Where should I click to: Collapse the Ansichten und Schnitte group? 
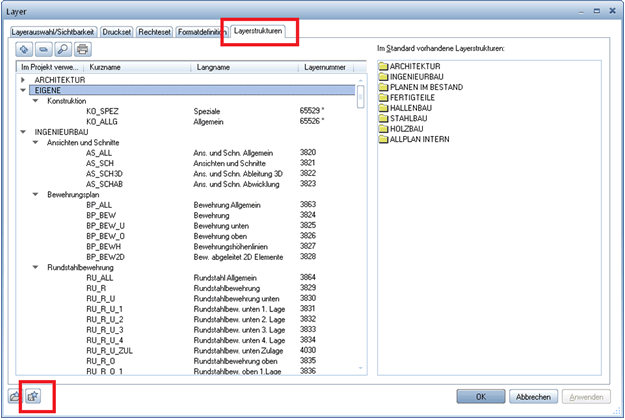[35, 142]
